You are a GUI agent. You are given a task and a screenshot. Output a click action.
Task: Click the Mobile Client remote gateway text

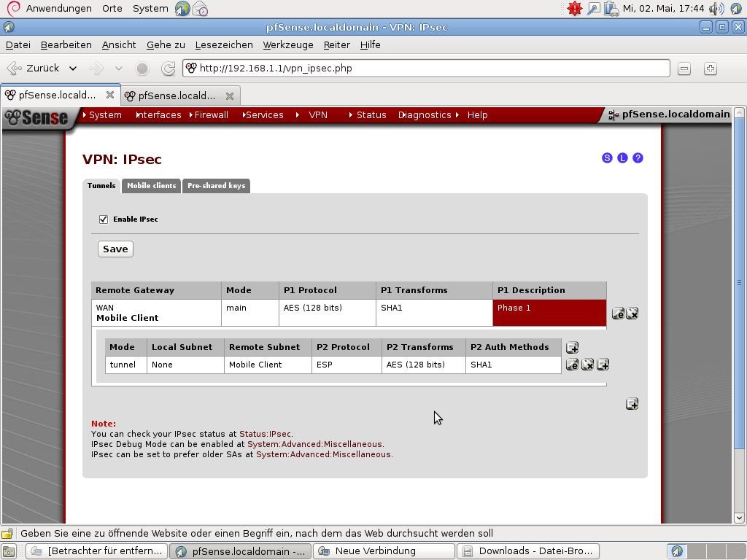127,318
